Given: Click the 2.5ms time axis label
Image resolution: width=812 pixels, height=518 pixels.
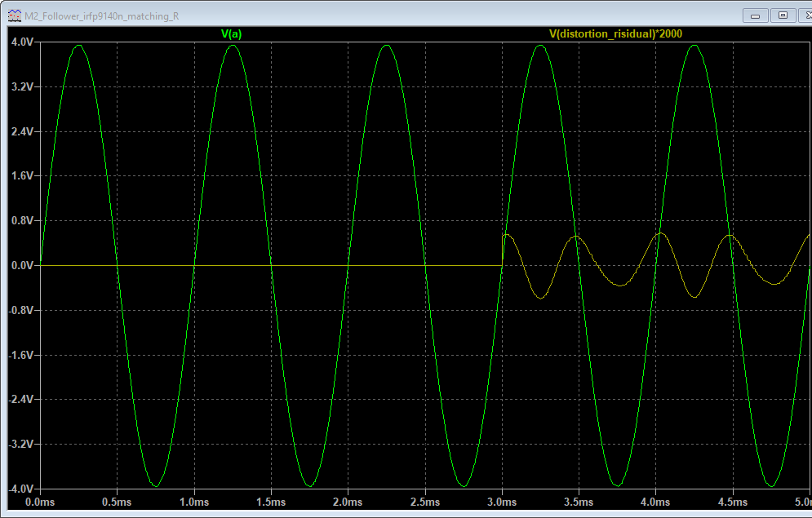Looking at the screenshot, I should coord(424,503).
